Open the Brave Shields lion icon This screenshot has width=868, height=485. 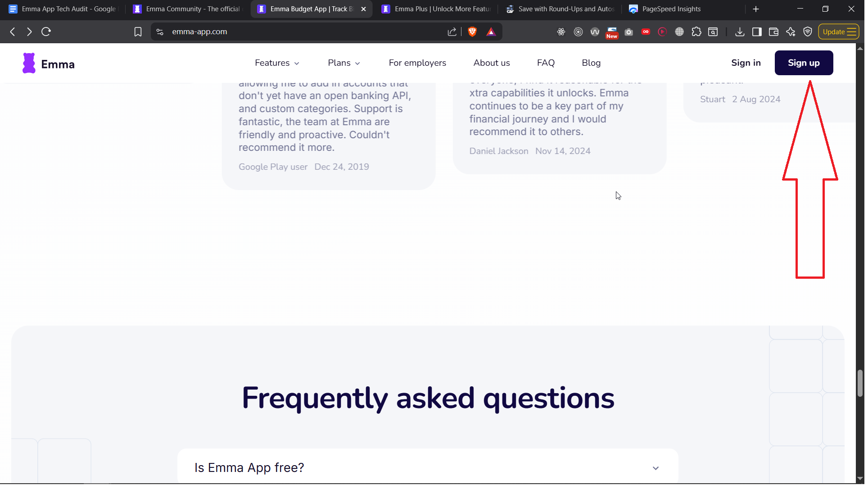(x=472, y=32)
